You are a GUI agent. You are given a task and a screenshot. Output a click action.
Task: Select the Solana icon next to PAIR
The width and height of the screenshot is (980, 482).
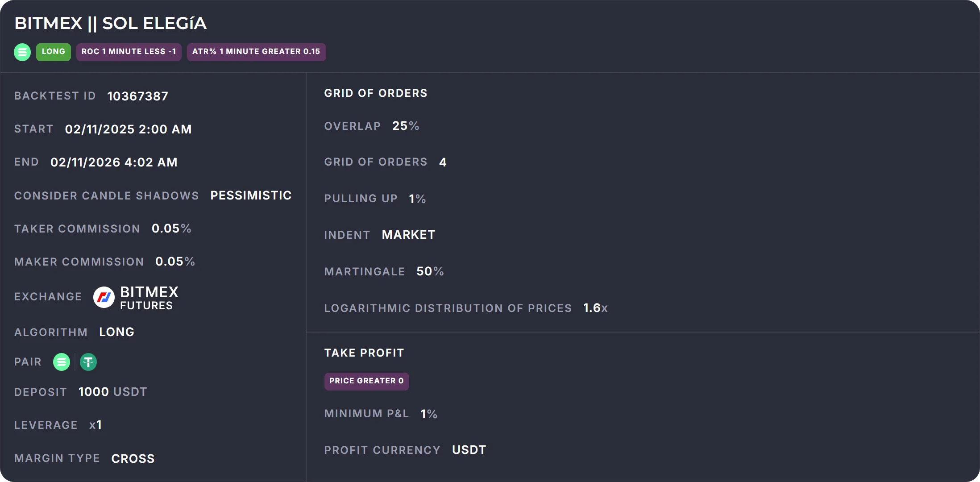pos(61,362)
